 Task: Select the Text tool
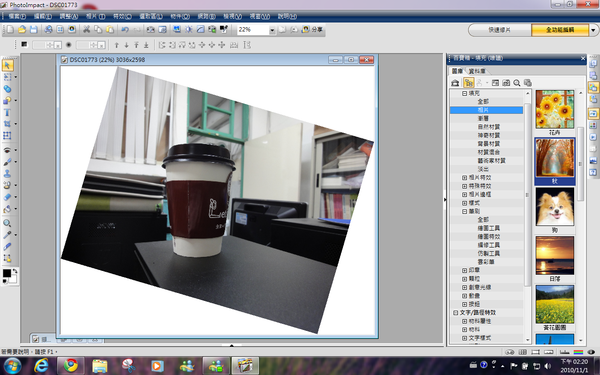click(7, 112)
